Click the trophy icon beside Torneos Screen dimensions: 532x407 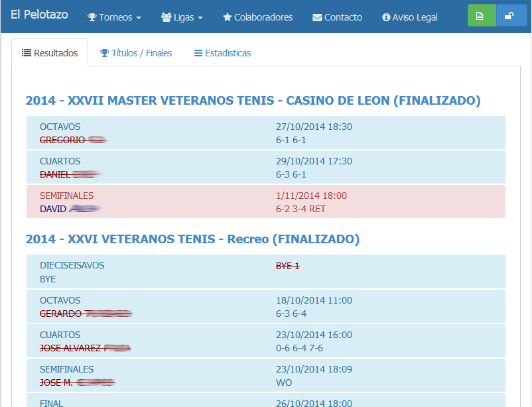coord(92,17)
